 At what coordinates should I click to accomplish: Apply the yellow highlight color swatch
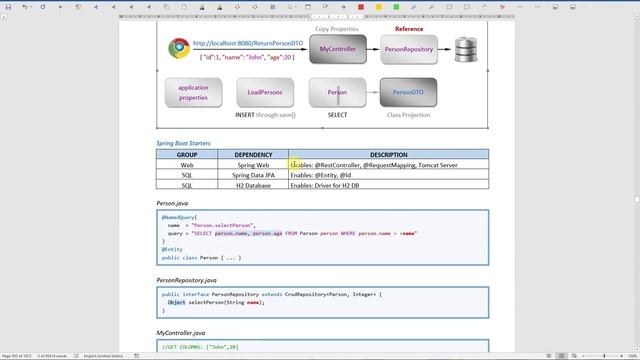[378, 7]
